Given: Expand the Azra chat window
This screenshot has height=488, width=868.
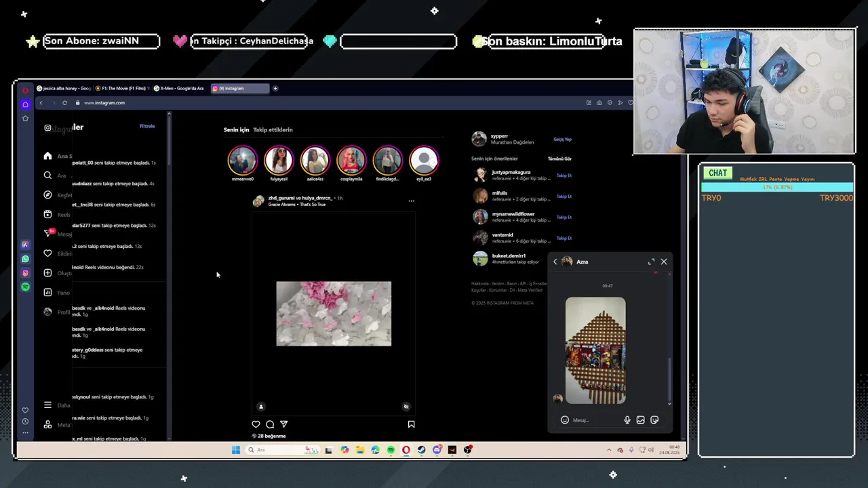Looking at the screenshot, I should [x=651, y=262].
